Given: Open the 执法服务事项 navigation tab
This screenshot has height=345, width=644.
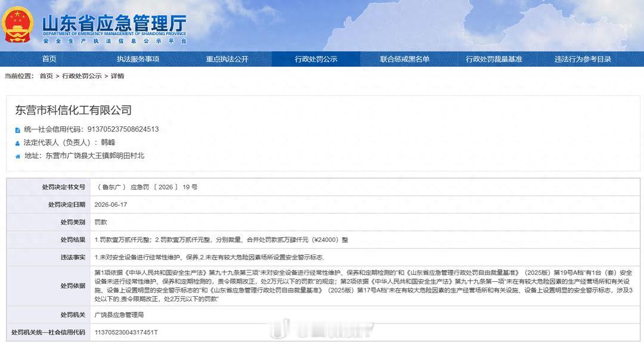Looking at the screenshot, I should click(x=138, y=59).
